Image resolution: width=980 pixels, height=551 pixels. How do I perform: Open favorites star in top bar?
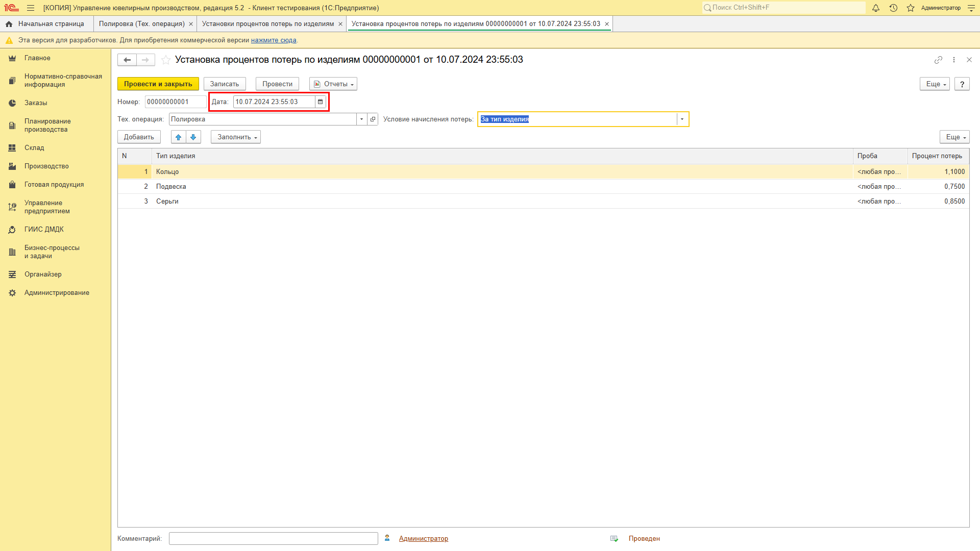click(911, 8)
